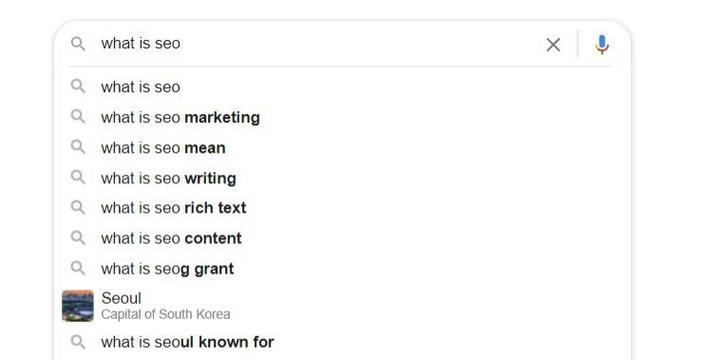Click magnifier icon beside 'what is seo content'
Viewport: 703px width, 360px height.
click(x=78, y=237)
